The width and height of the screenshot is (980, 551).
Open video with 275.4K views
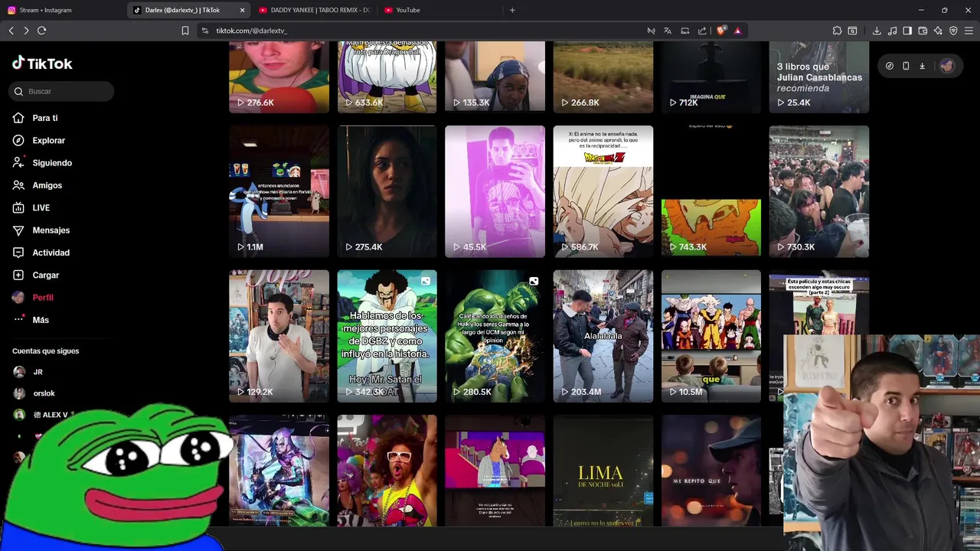click(387, 191)
